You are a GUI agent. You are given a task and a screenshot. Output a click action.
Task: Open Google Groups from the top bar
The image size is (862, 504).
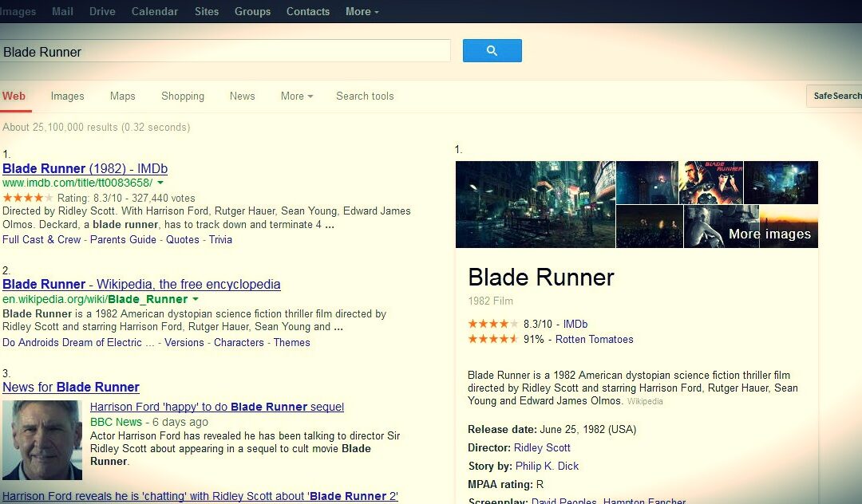coord(252,11)
